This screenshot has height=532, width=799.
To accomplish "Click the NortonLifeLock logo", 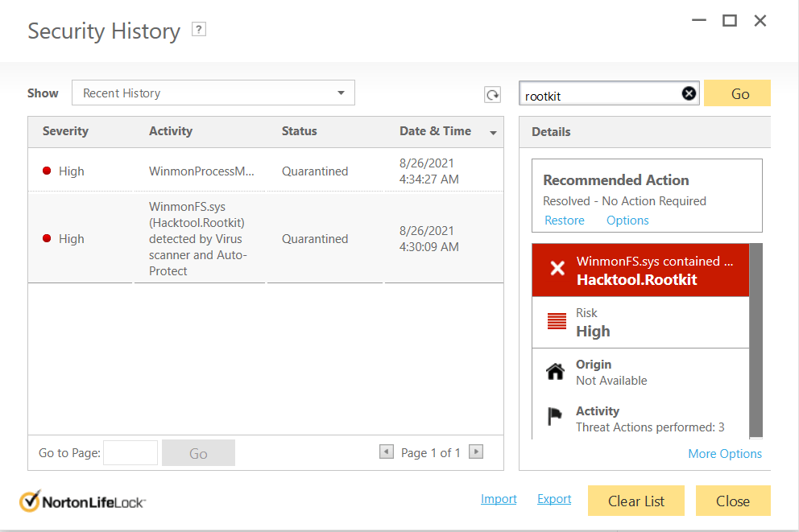I will coord(82,501).
